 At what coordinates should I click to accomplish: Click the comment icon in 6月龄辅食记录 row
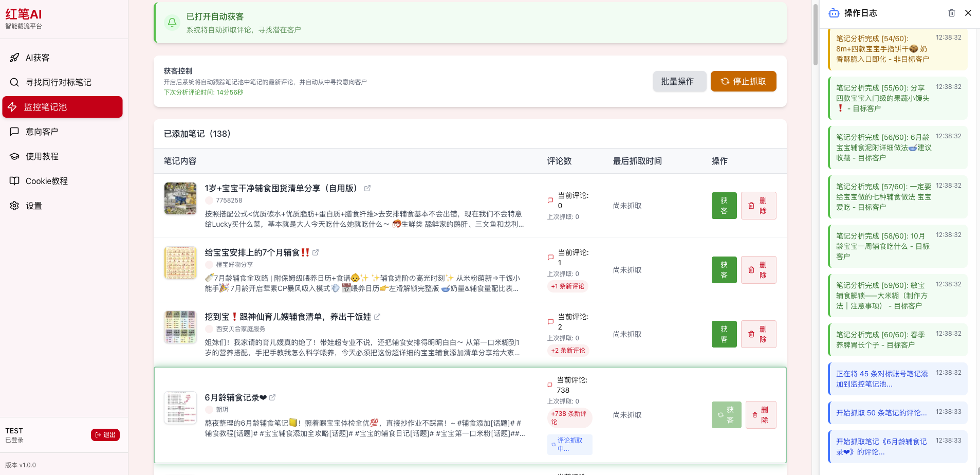tap(550, 385)
